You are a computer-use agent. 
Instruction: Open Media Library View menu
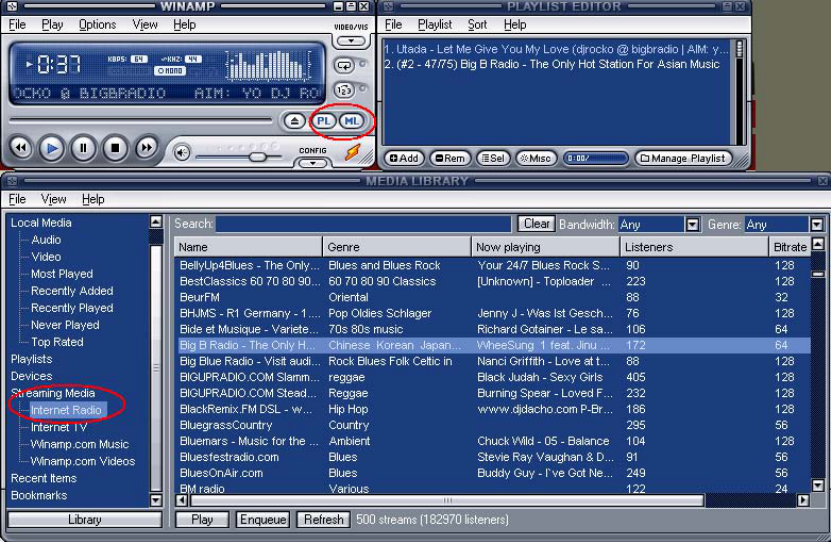54,199
